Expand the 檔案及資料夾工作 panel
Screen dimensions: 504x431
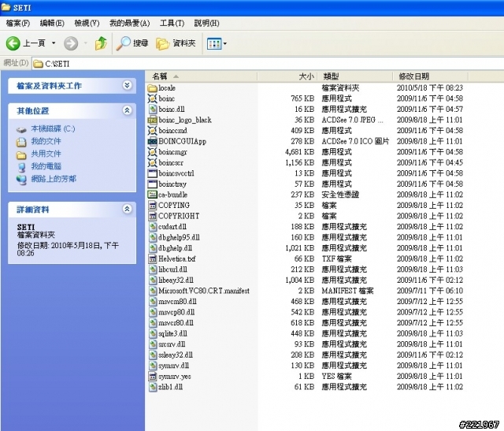click(128, 85)
